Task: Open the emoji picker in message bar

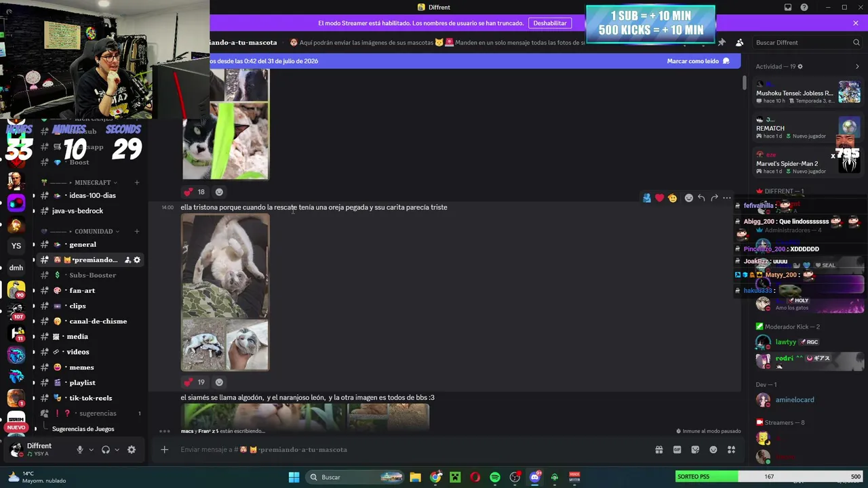Action: coord(713,449)
